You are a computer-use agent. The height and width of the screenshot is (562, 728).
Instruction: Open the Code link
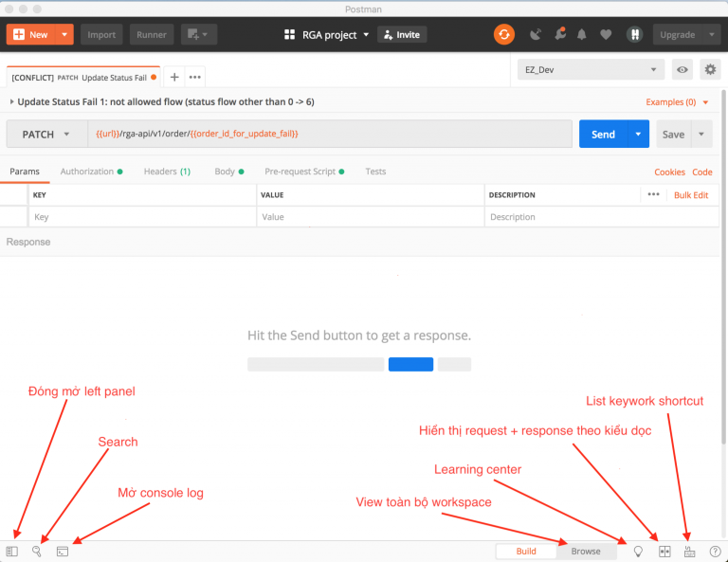(702, 172)
